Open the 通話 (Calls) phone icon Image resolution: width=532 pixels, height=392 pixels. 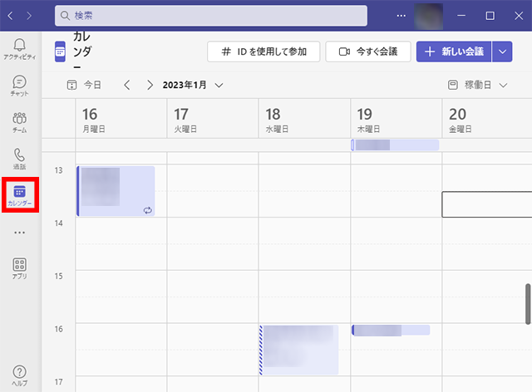point(20,159)
